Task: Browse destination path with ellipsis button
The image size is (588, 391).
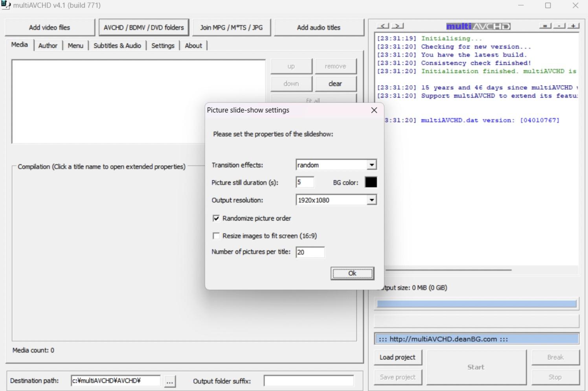Action: point(169,381)
